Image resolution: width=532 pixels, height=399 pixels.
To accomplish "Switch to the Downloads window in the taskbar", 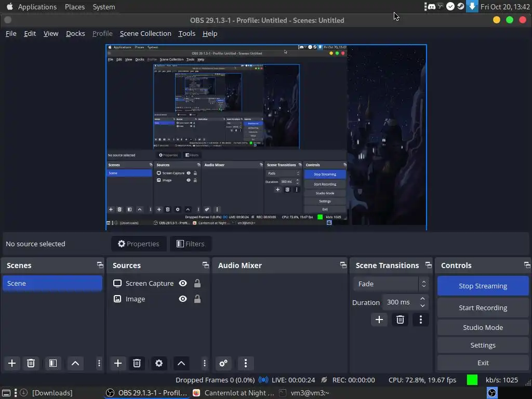I will (x=46, y=393).
